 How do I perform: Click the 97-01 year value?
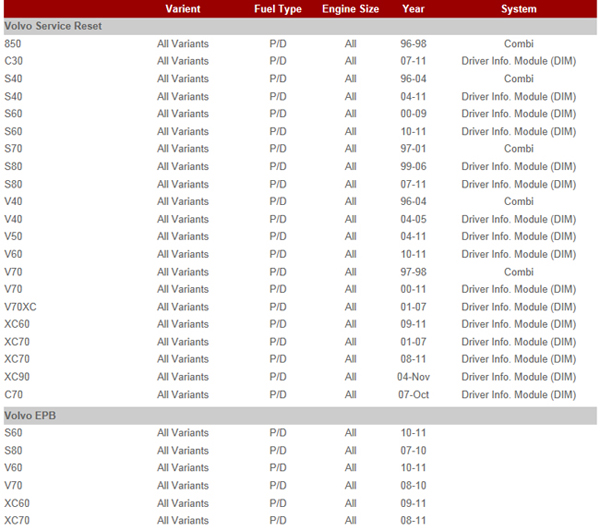click(x=413, y=148)
